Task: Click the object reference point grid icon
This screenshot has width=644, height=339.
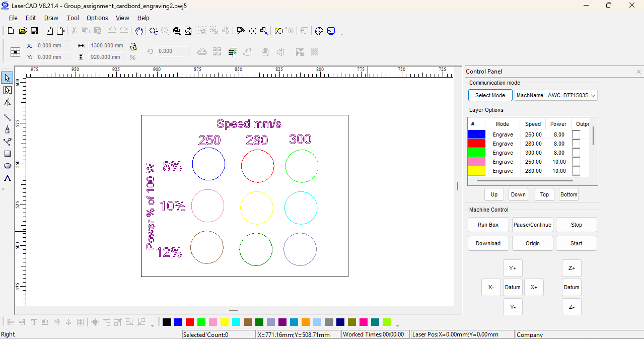Action: click(x=16, y=51)
